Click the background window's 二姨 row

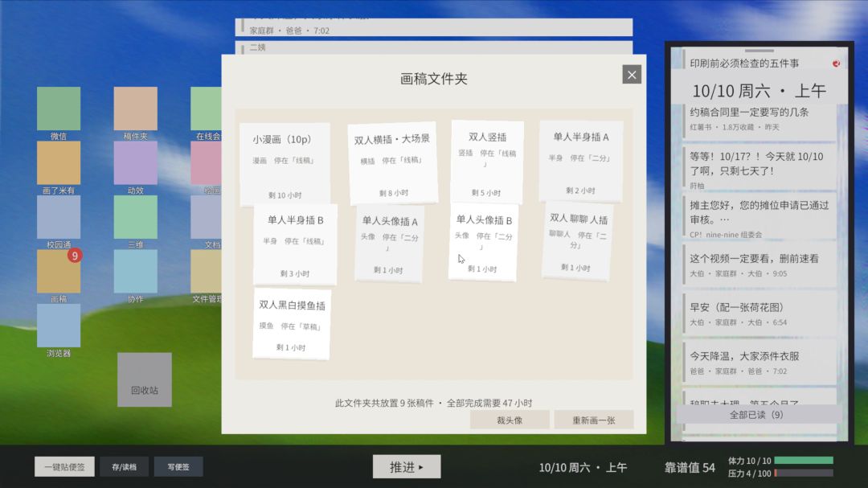434,47
